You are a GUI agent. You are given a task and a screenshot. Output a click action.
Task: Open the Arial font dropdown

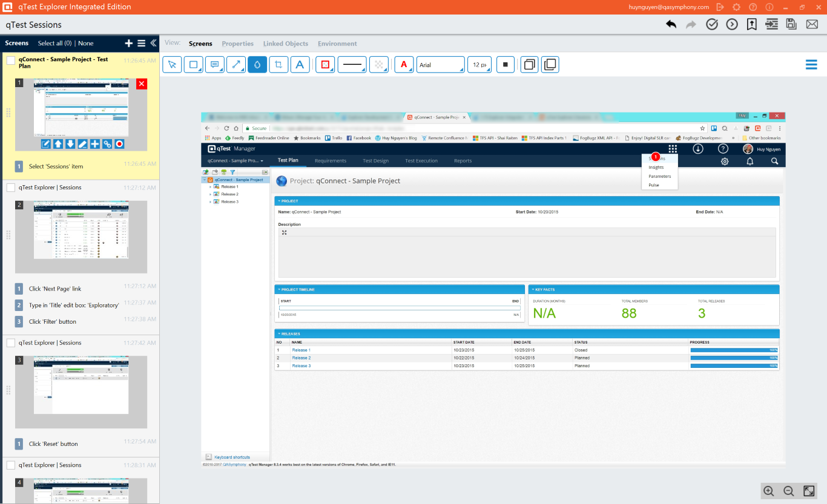[x=441, y=64]
